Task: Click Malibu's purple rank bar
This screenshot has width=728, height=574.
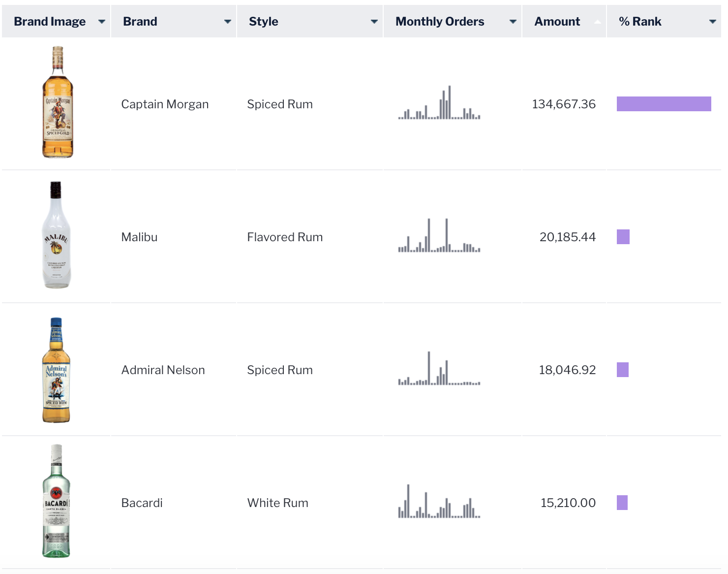Action: click(x=623, y=237)
